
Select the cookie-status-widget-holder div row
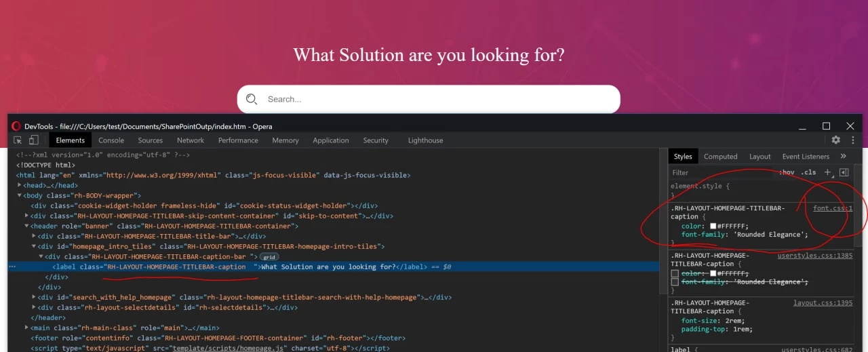pos(204,206)
